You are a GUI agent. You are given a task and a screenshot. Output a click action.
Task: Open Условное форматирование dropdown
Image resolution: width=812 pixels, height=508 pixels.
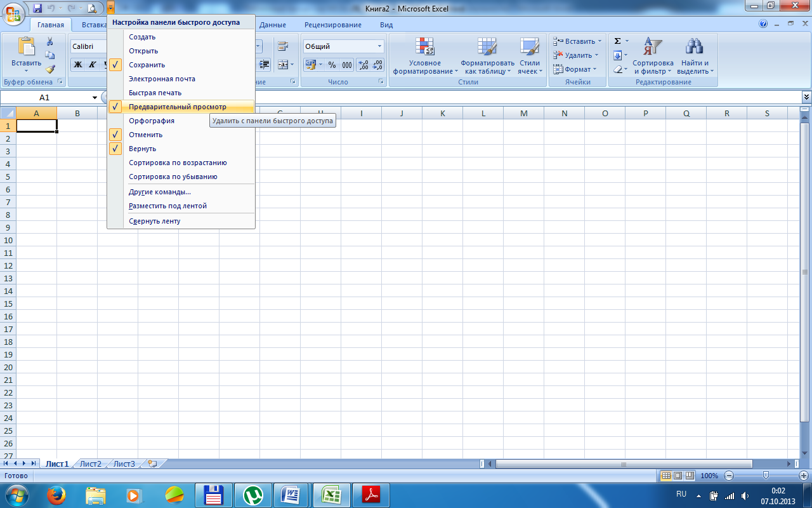425,56
